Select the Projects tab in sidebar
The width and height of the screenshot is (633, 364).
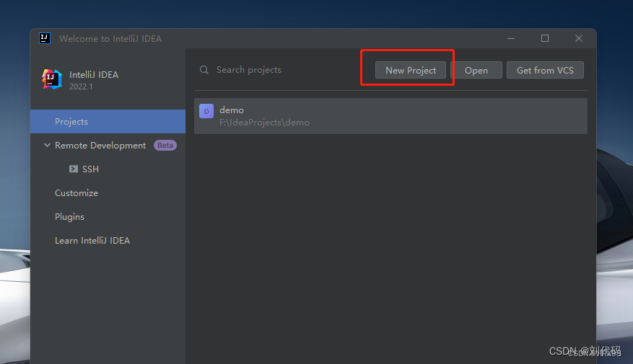pos(108,121)
